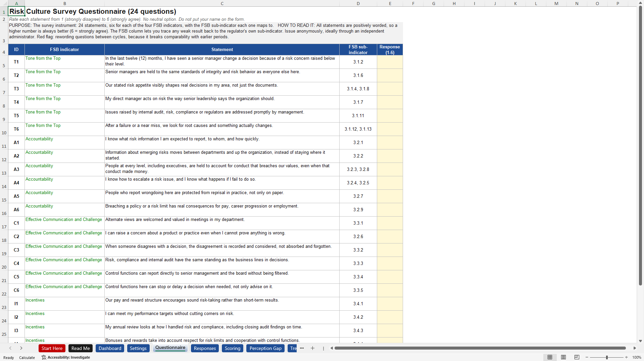
Task: Click the Response cell for T1
Action: tap(390, 62)
